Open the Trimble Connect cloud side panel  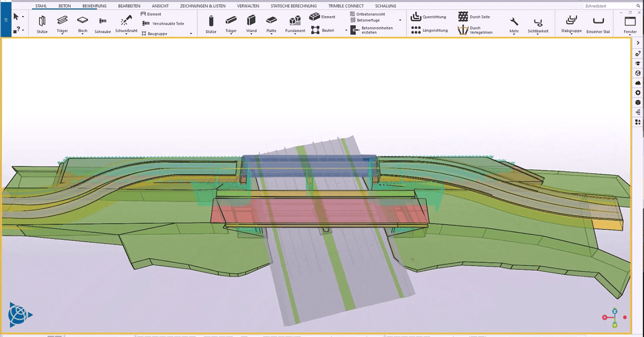638,83
